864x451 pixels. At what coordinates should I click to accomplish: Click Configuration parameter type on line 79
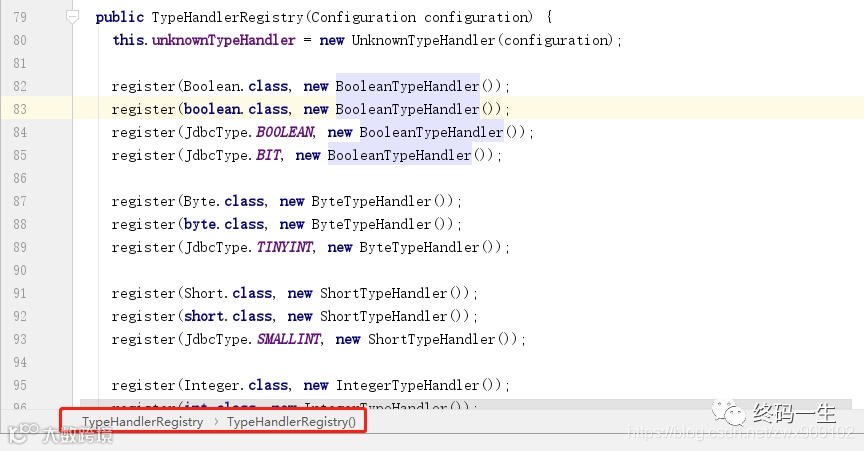point(364,17)
